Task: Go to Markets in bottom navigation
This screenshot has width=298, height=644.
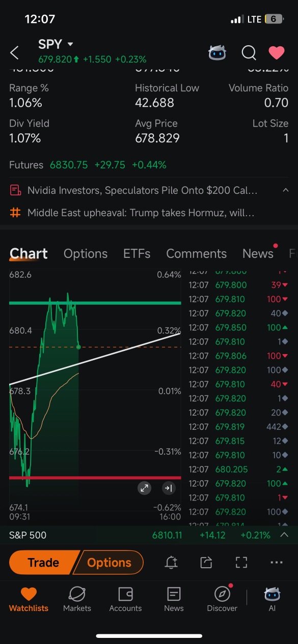Action: point(77,599)
